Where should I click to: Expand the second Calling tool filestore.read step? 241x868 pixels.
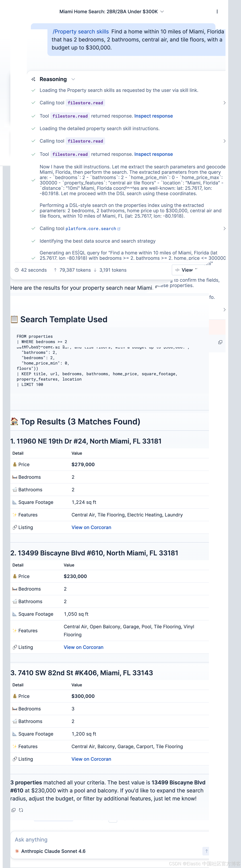225,141
